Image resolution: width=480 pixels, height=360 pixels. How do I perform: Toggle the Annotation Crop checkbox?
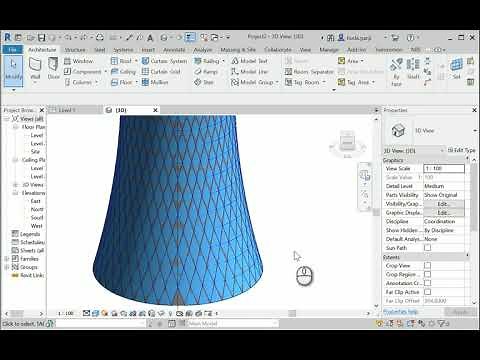tap(427, 283)
